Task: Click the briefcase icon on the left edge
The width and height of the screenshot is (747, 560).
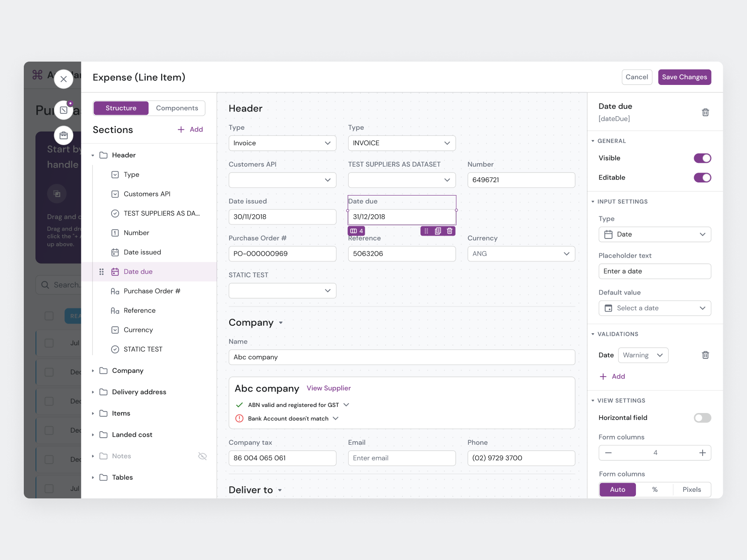Action: point(63,136)
